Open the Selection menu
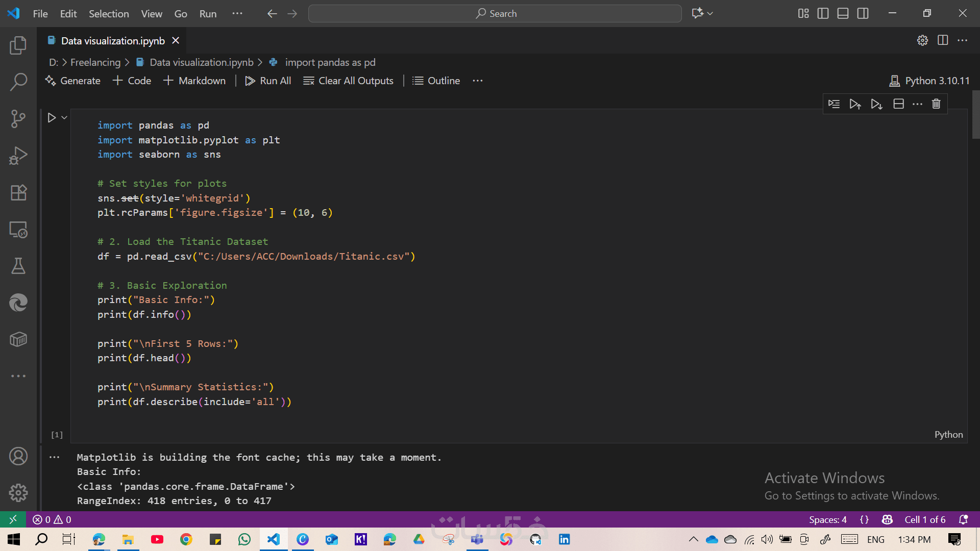The width and height of the screenshot is (980, 551). [x=109, y=14]
